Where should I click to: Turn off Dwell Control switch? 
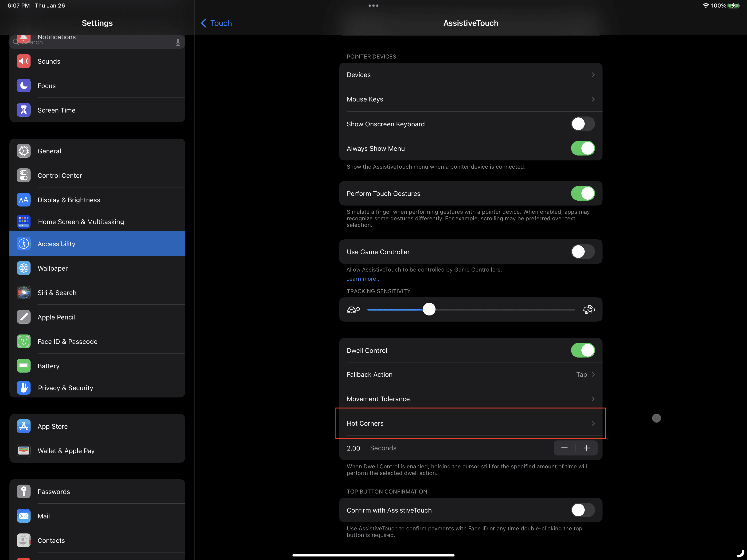(583, 350)
